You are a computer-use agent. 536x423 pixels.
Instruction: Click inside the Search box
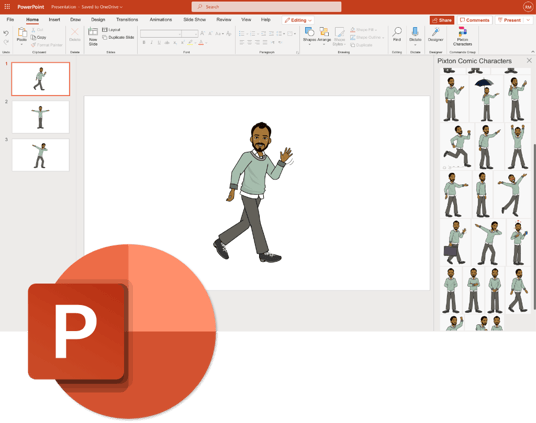coord(266,6)
